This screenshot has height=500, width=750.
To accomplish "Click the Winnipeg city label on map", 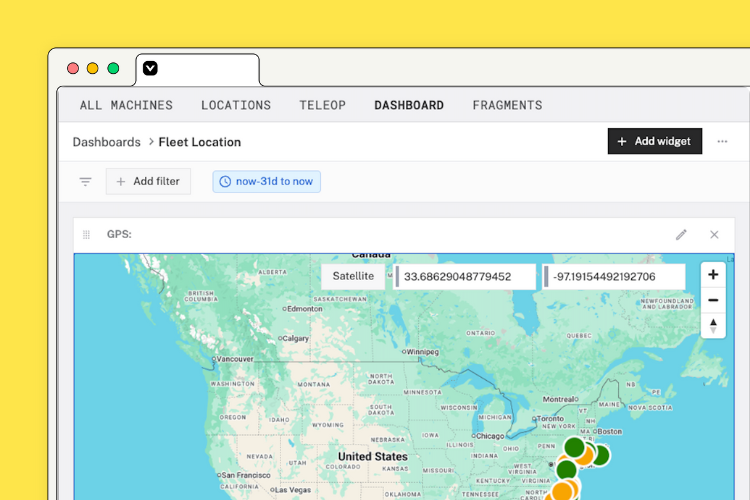I will coord(422,352).
